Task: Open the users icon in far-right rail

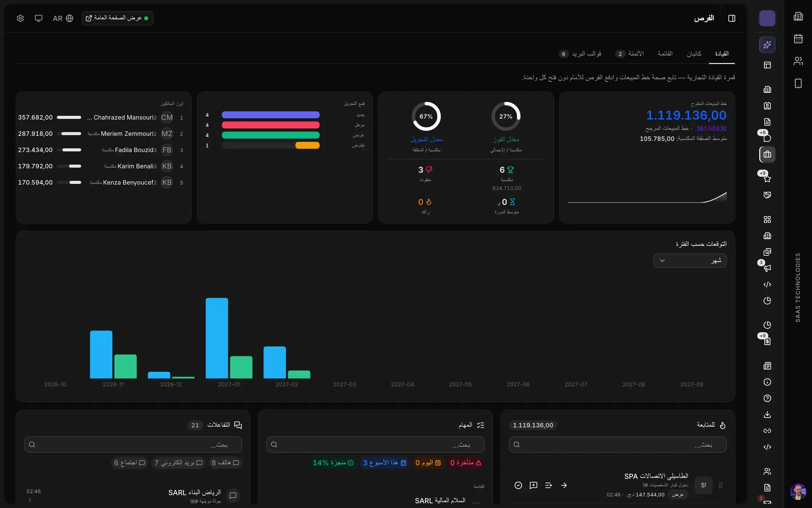Action: point(798,61)
